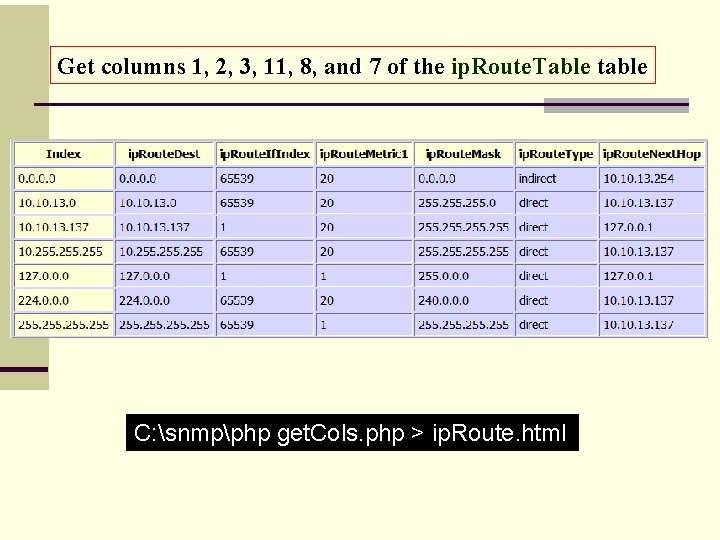Click the 'Index' column header
Image resolution: width=720 pixels, height=540 pixels.
64,154
